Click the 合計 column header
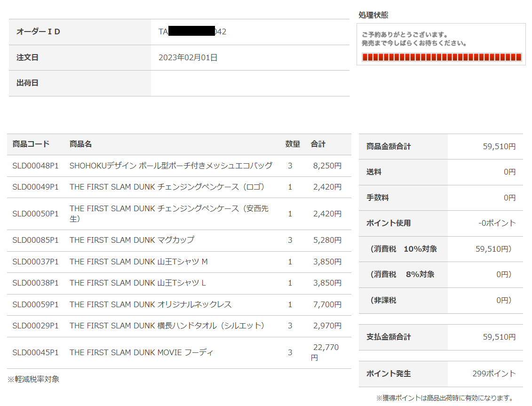532x406 pixels. point(318,144)
